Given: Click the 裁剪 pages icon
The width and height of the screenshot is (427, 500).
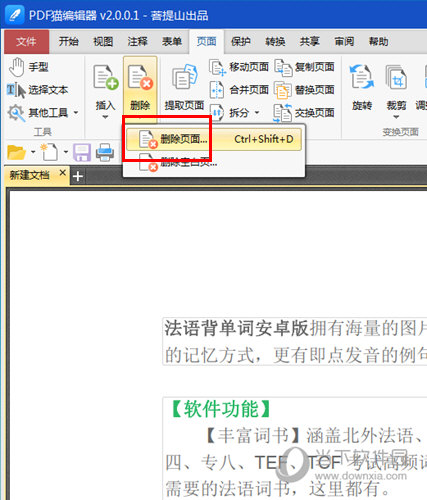Looking at the screenshot, I should (396, 77).
